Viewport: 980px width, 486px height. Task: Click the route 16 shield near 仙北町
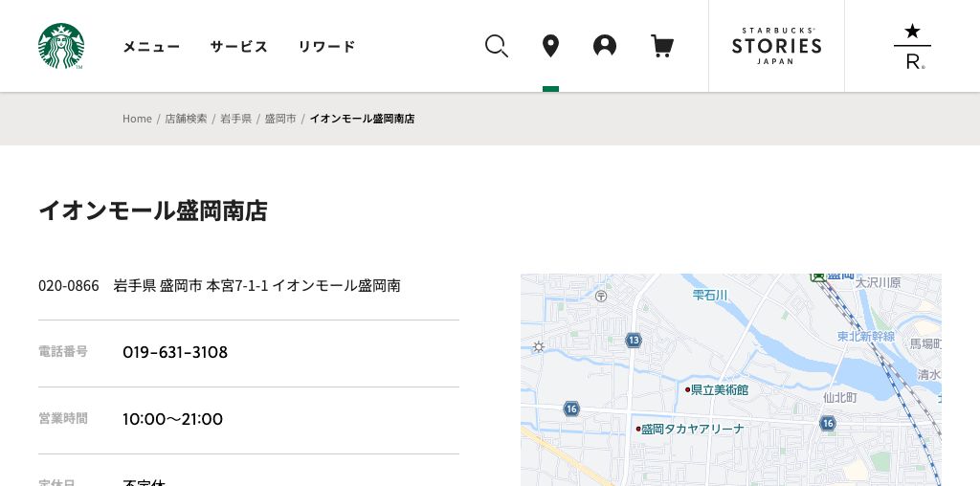828,424
